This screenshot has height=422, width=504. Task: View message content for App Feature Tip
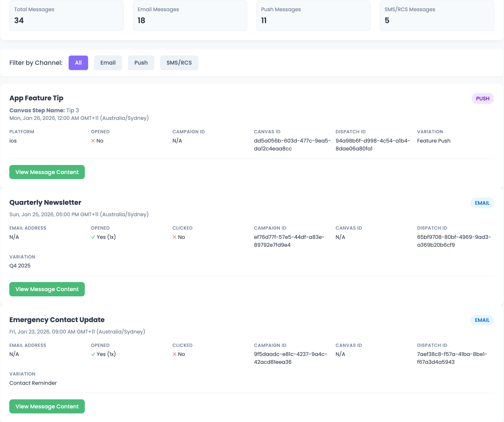pyautogui.click(x=47, y=172)
